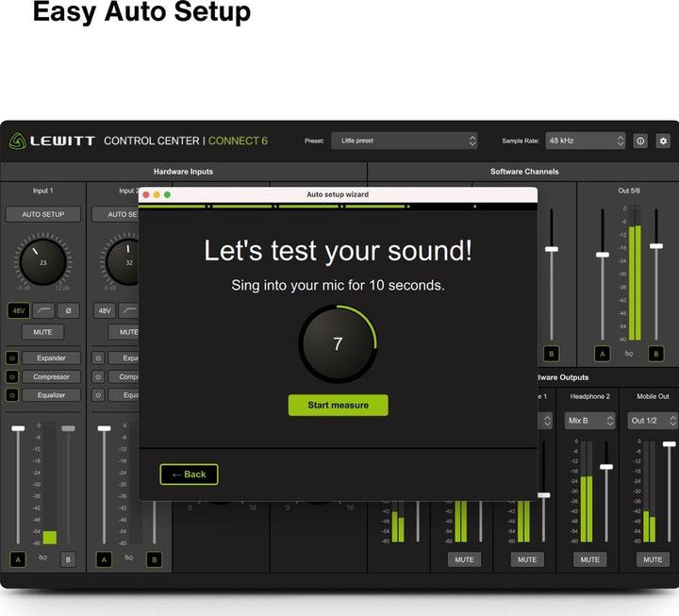This screenshot has width=679, height=616.
Task: Click the Input 2 fader link icon
Action: point(128,558)
